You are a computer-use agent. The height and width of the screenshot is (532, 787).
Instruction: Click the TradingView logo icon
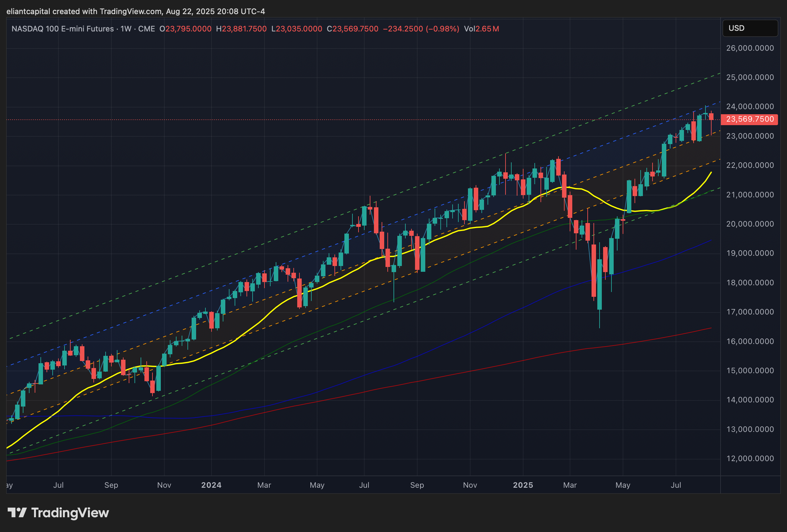[x=17, y=512]
